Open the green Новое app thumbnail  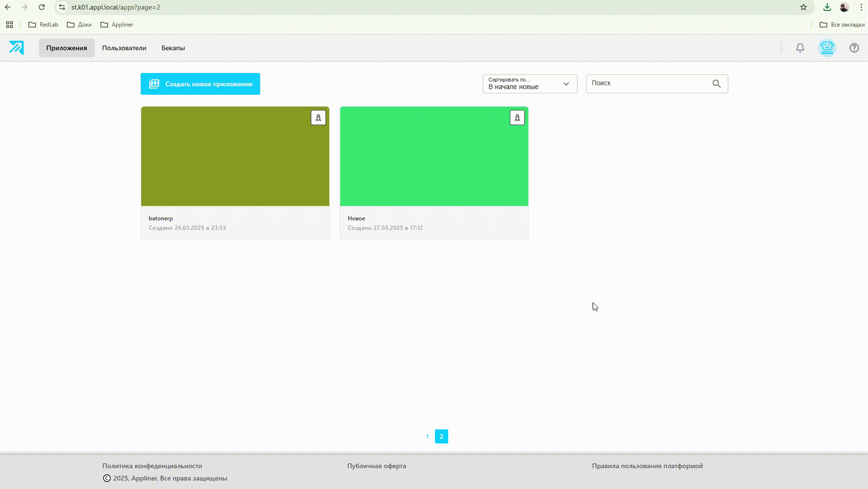[x=434, y=156]
